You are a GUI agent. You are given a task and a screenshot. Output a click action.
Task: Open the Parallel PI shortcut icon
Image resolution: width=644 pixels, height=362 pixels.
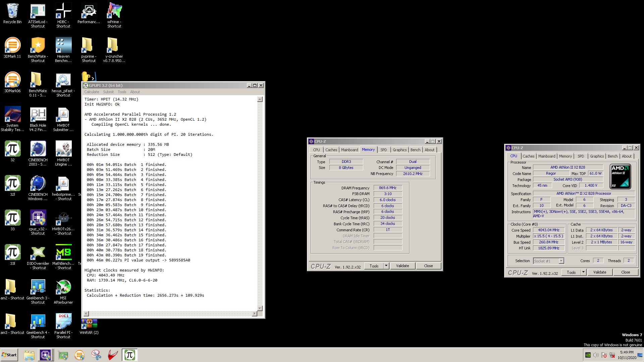click(63, 326)
